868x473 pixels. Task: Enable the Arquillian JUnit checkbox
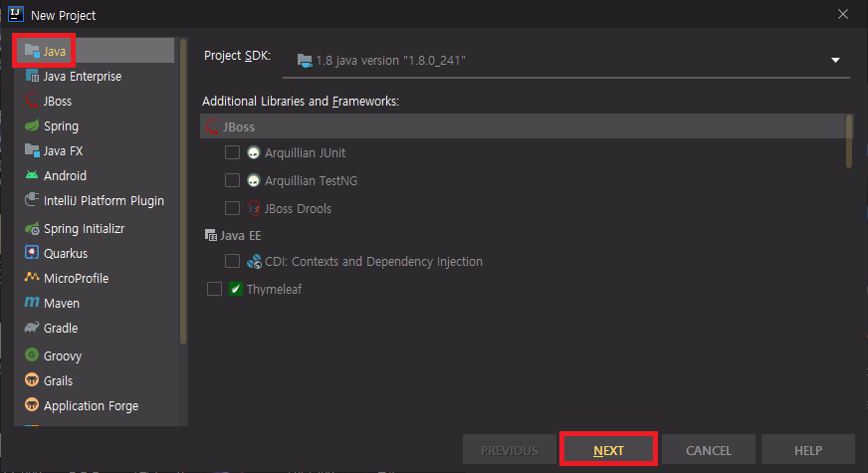click(233, 152)
